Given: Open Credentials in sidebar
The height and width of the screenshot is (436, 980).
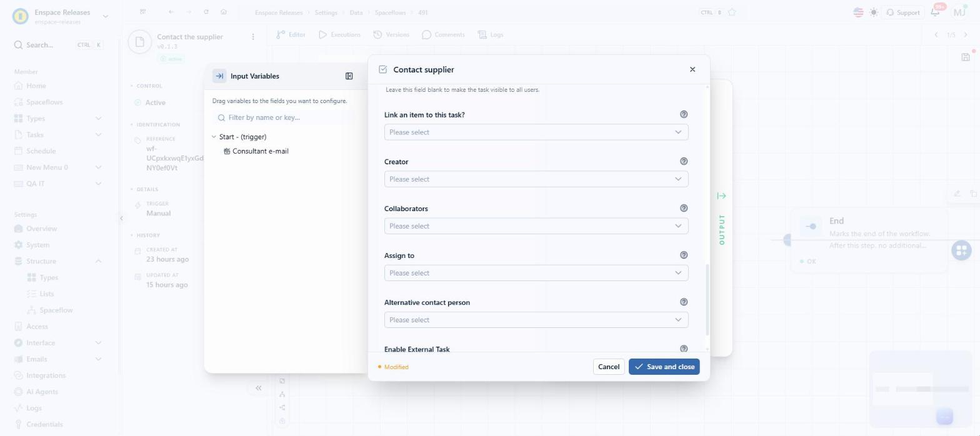Looking at the screenshot, I should pos(44,424).
